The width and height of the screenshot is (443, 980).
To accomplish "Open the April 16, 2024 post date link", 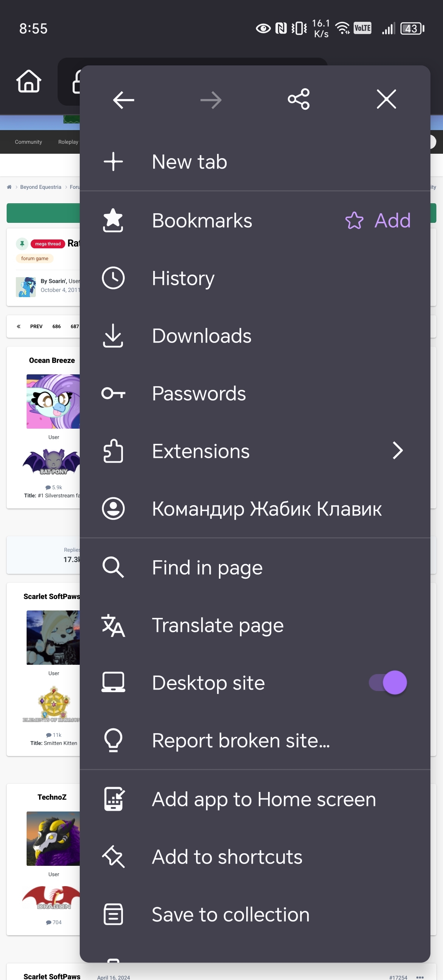I will coord(114,977).
